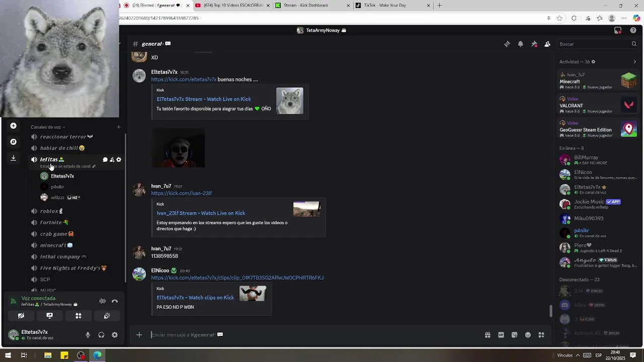Open the sticker picker
This screenshot has height=362, width=644.
(x=515, y=335)
